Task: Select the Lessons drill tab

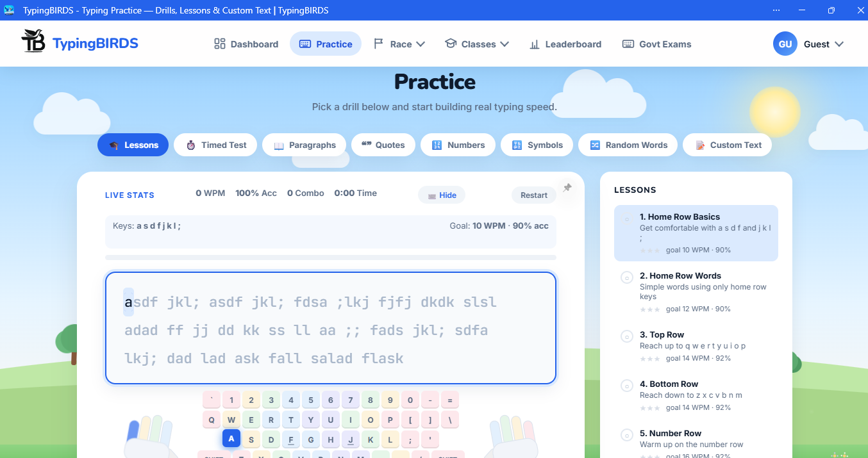Action: tap(133, 145)
